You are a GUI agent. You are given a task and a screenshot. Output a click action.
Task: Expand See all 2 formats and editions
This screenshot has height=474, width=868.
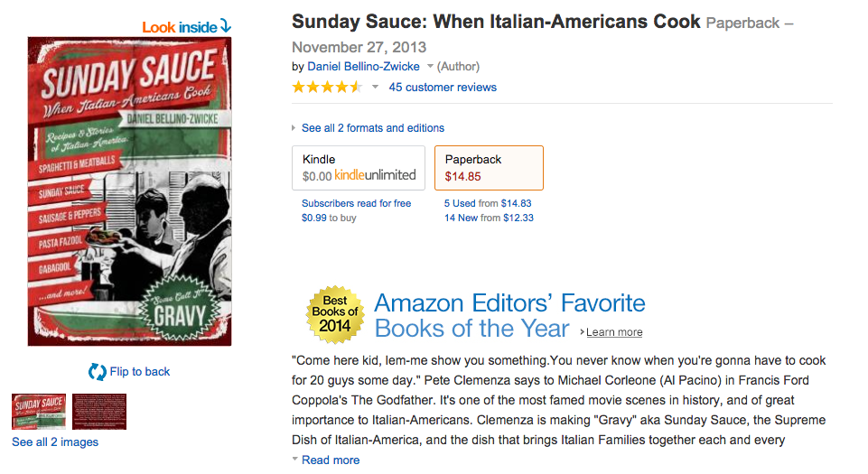coord(372,128)
